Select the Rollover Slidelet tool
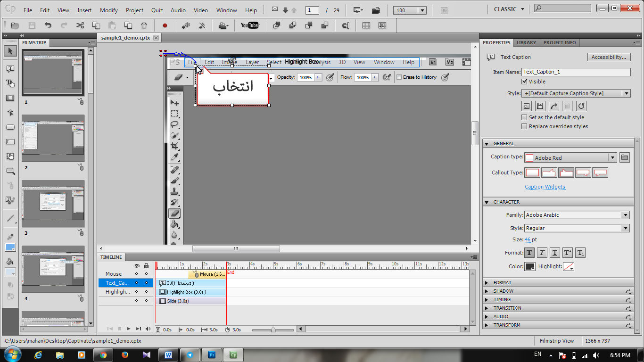 [10, 156]
